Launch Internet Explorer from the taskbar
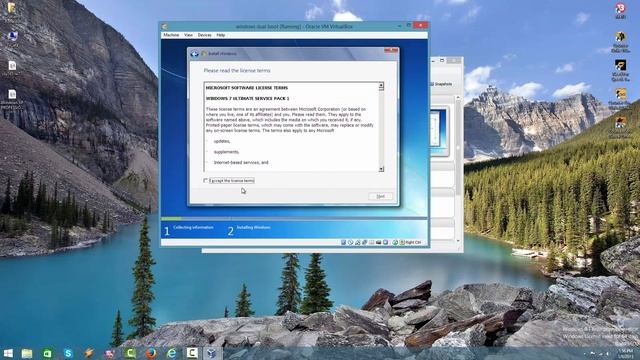This screenshot has height=360, width=640. [x=171, y=353]
